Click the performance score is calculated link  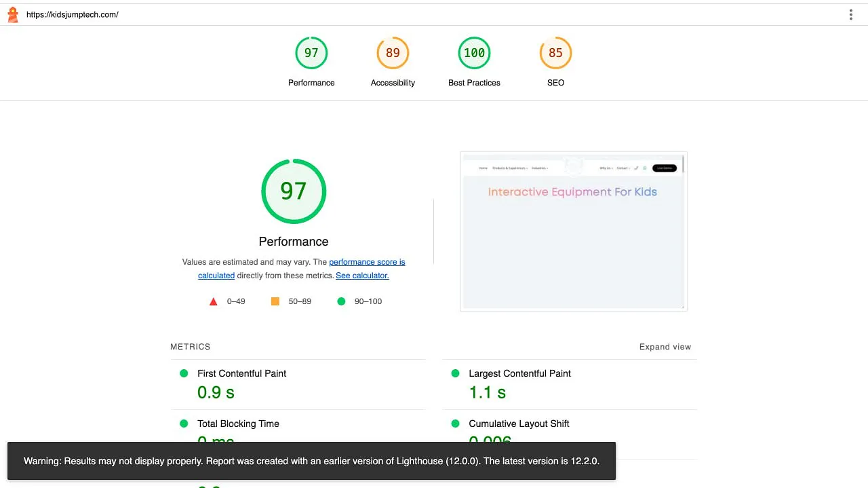[367, 262]
